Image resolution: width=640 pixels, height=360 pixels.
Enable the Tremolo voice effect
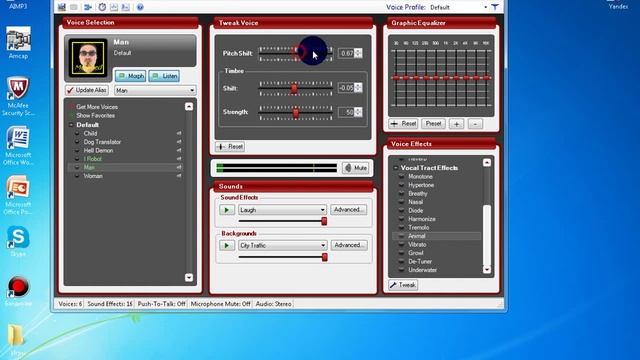pyautogui.click(x=418, y=227)
